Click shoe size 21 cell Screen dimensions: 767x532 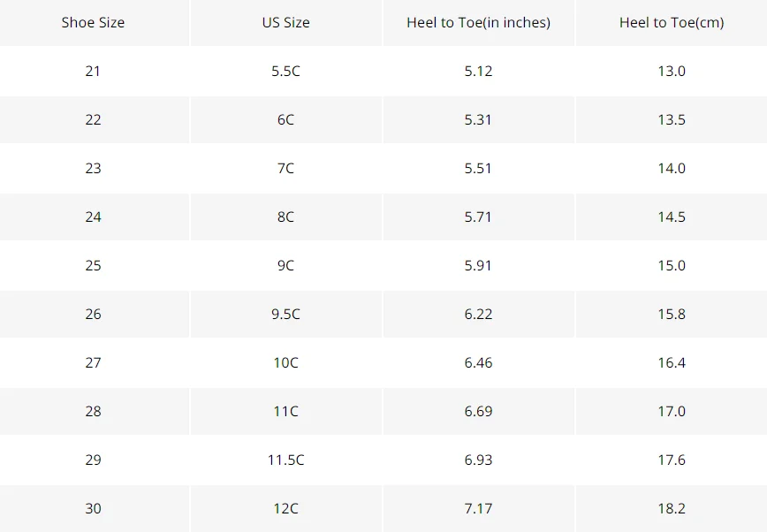coord(93,71)
